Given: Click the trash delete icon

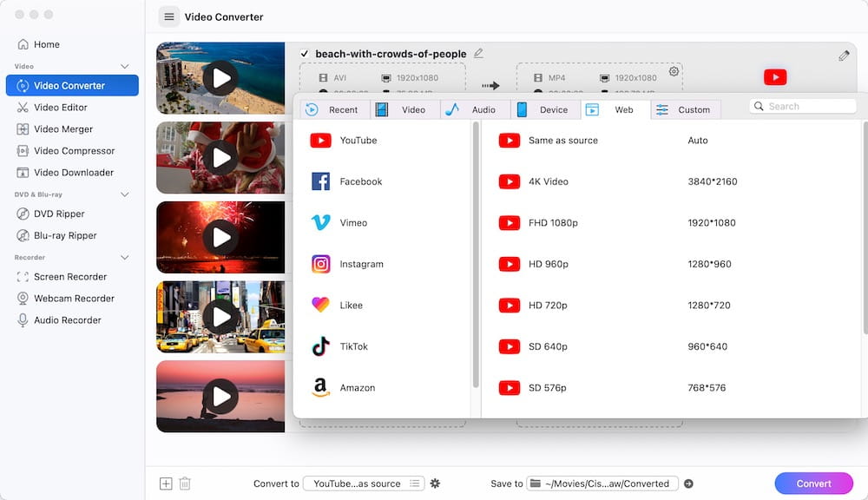Looking at the screenshot, I should coord(185,484).
